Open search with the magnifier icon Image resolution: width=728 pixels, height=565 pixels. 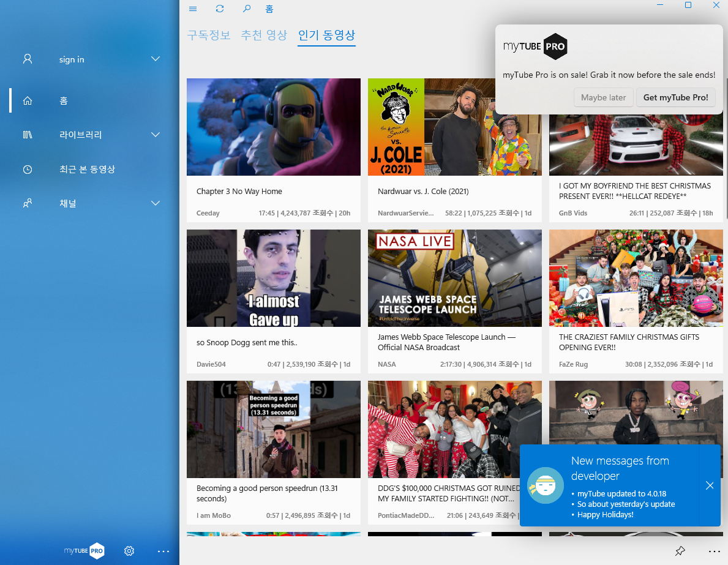point(247,9)
